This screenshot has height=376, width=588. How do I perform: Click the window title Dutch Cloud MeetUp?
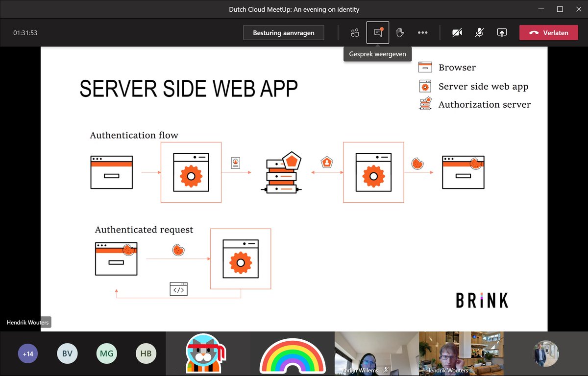294,9
